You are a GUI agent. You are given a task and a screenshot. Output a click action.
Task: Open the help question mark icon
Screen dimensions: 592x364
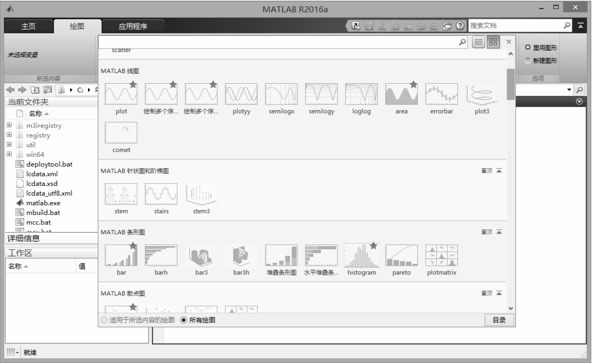[x=460, y=26]
